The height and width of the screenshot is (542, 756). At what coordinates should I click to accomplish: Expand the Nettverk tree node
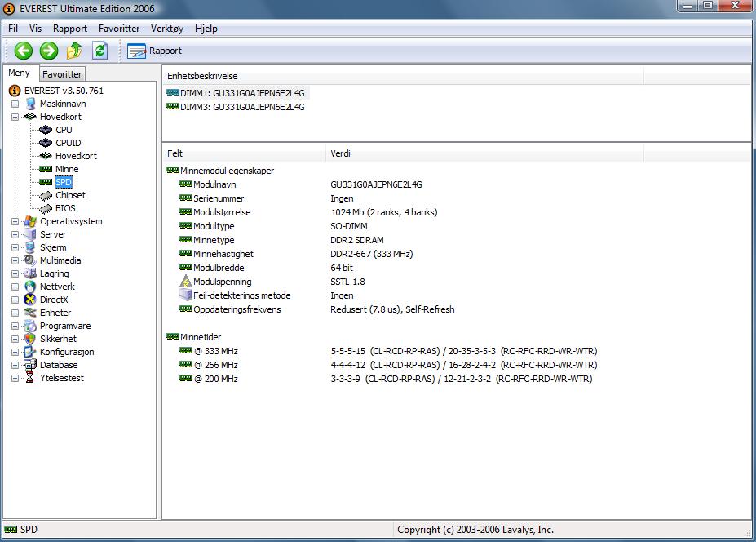(15, 287)
